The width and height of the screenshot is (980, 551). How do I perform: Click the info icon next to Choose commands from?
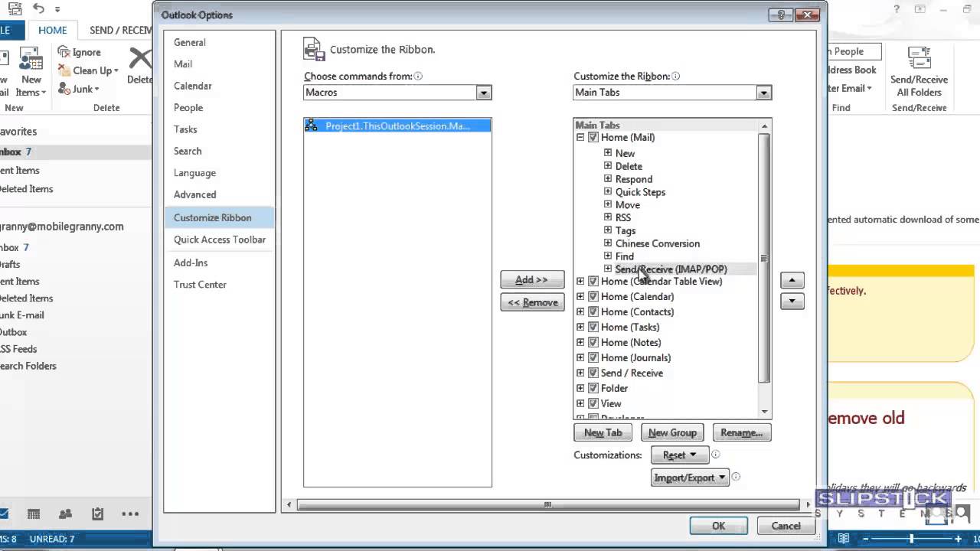[x=418, y=77]
